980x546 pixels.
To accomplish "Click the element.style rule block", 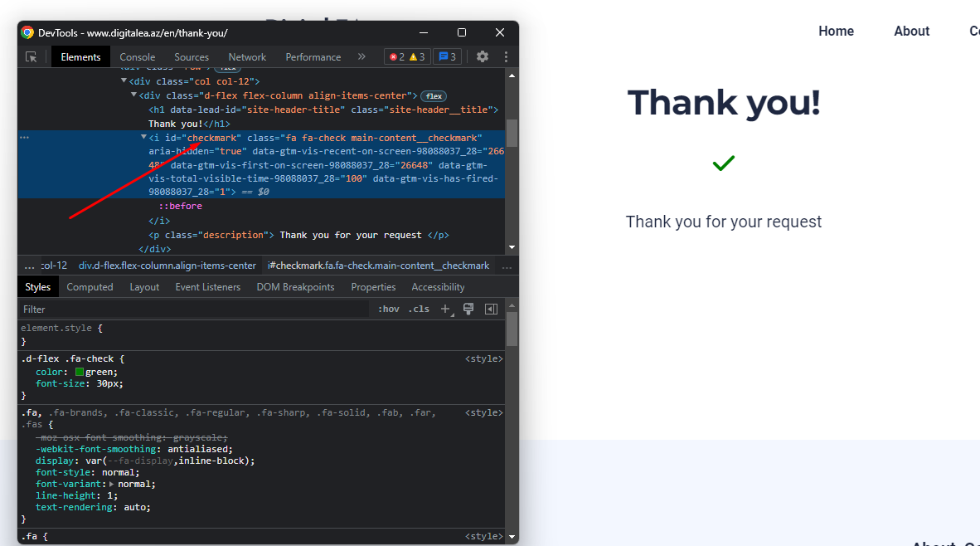I will (261, 334).
